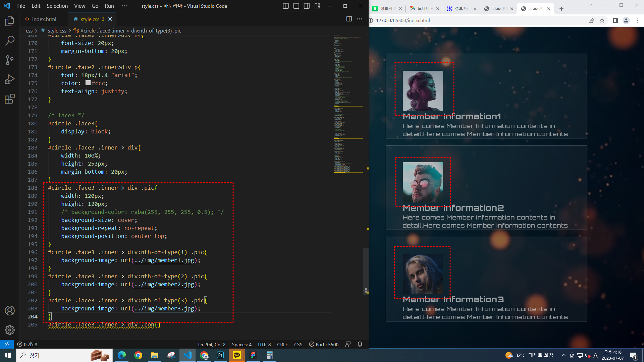Click the browser address bar URL
This screenshot has height=362, width=644.
point(402,20)
